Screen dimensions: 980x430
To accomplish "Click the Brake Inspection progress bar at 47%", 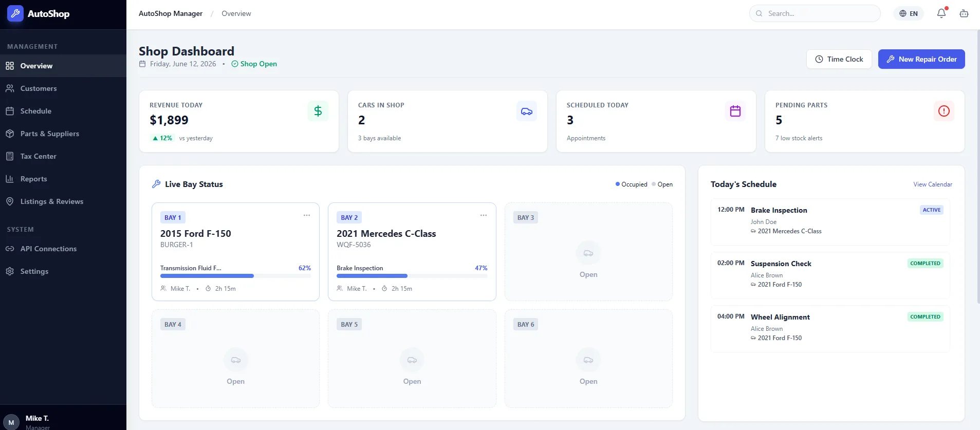I will (x=412, y=276).
